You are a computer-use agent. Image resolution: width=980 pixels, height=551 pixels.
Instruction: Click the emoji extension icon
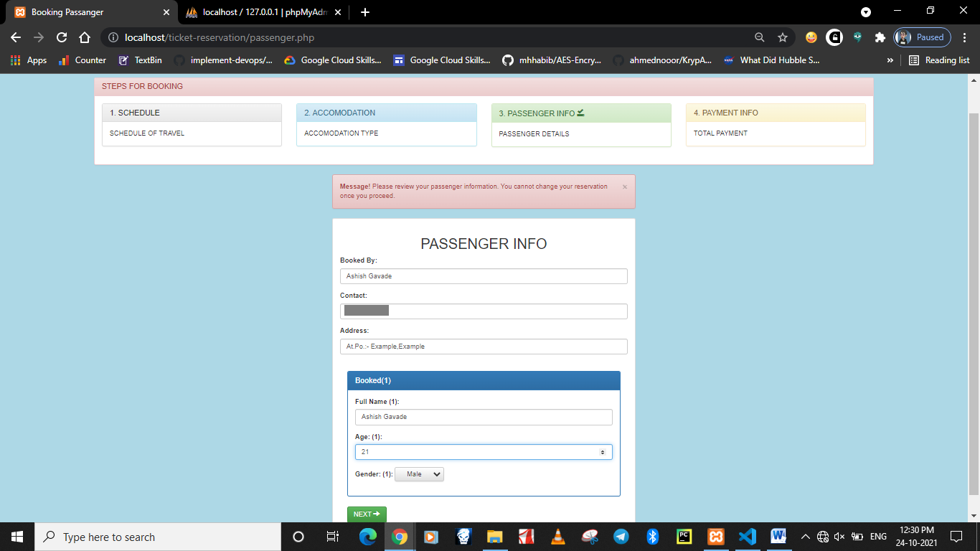tap(811, 37)
